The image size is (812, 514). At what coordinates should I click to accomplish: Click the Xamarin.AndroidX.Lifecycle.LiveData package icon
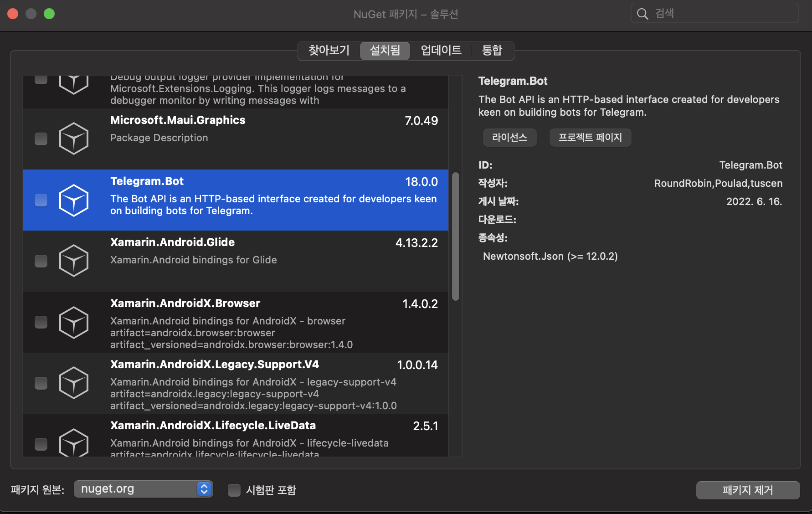[x=74, y=442]
